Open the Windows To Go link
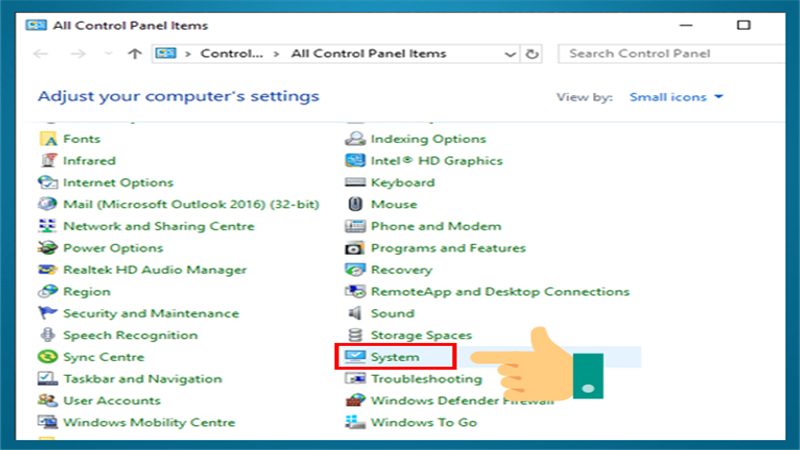This screenshot has height=450, width=800. click(x=423, y=422)
